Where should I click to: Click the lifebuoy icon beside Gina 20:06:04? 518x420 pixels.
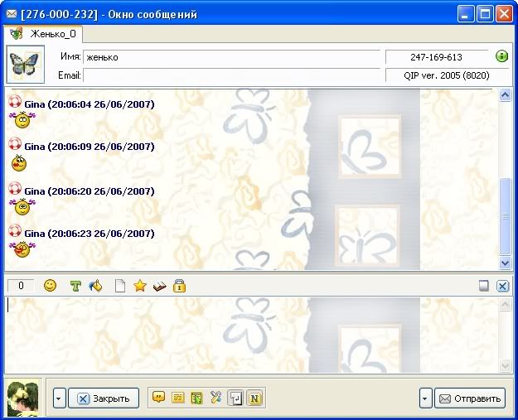coord(15,102)
